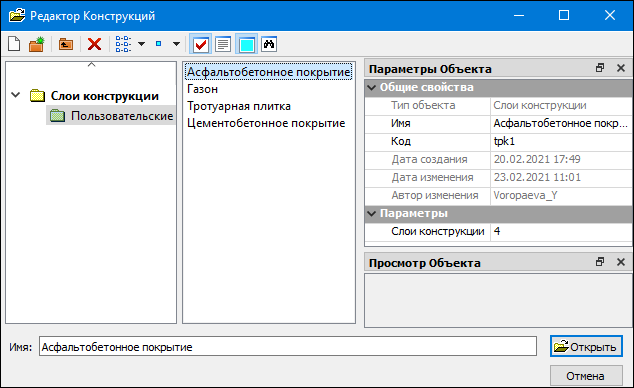The width and height of the screenshot is (634, 388).
Task: Click the new blank document icon
Action: point(14,44)
